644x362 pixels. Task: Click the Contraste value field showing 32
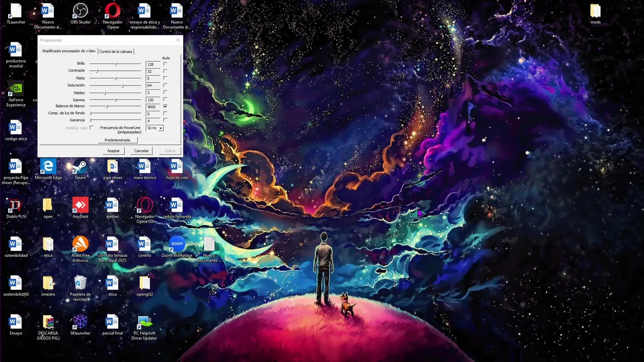click(x=153, y=71)
